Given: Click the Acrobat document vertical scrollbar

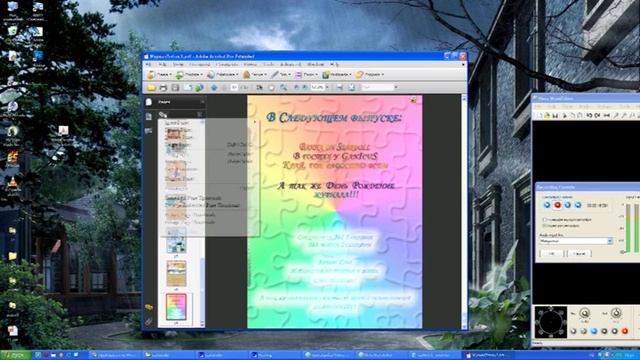Looking at the screenshot, I should click(464, 212).
